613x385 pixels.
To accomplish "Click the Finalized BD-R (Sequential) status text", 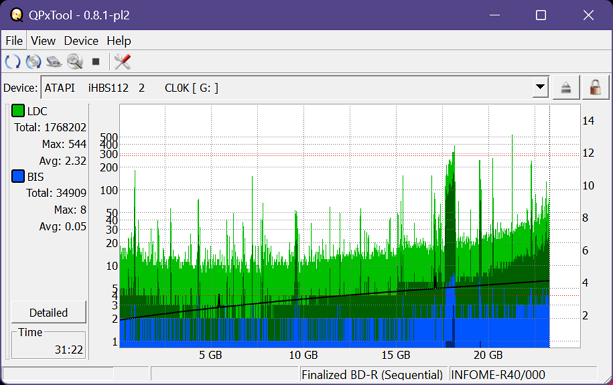I will (x=372, y=375).
